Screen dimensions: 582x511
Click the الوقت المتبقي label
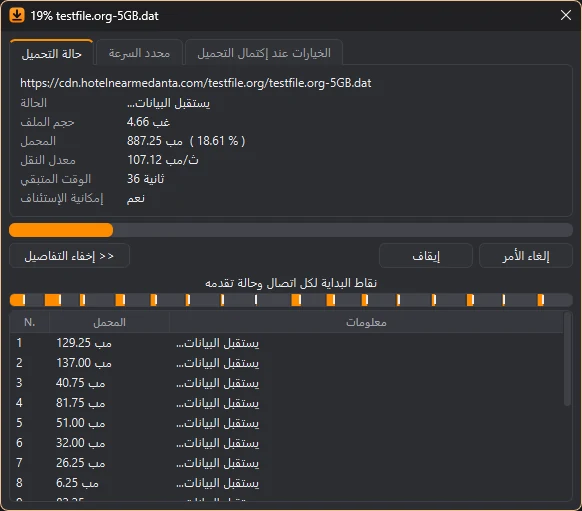(x=56, y=179)
